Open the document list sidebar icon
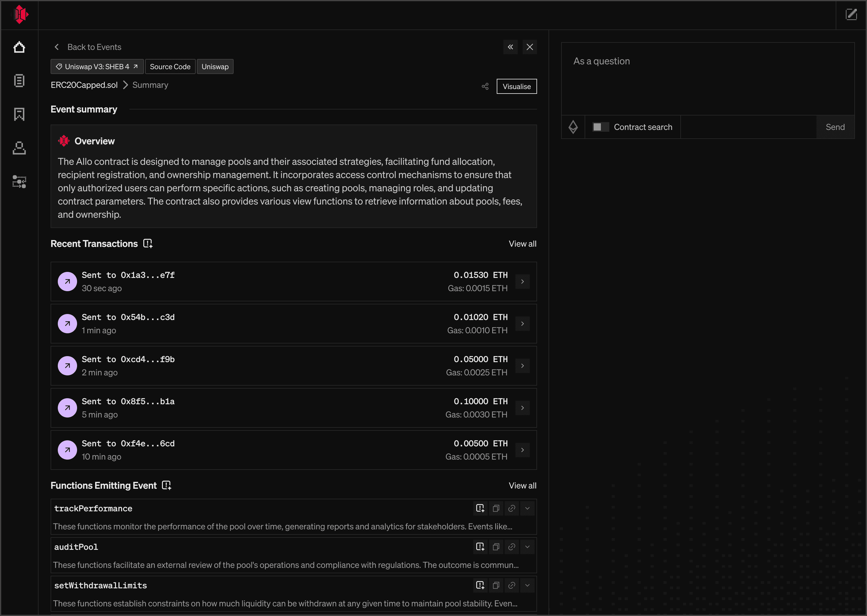 point(19,80)
